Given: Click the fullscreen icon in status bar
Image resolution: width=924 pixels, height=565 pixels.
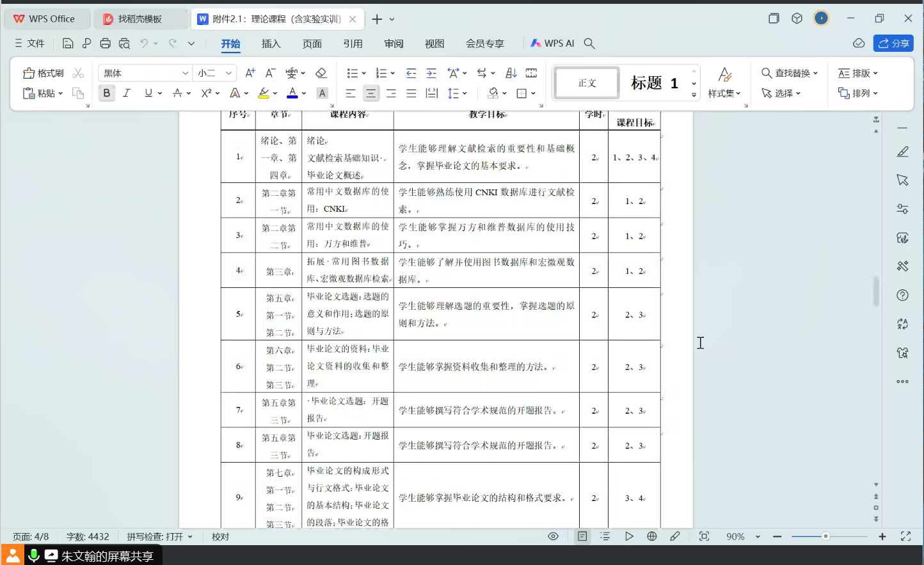Looking at the screenshot, I should (905, 536).
